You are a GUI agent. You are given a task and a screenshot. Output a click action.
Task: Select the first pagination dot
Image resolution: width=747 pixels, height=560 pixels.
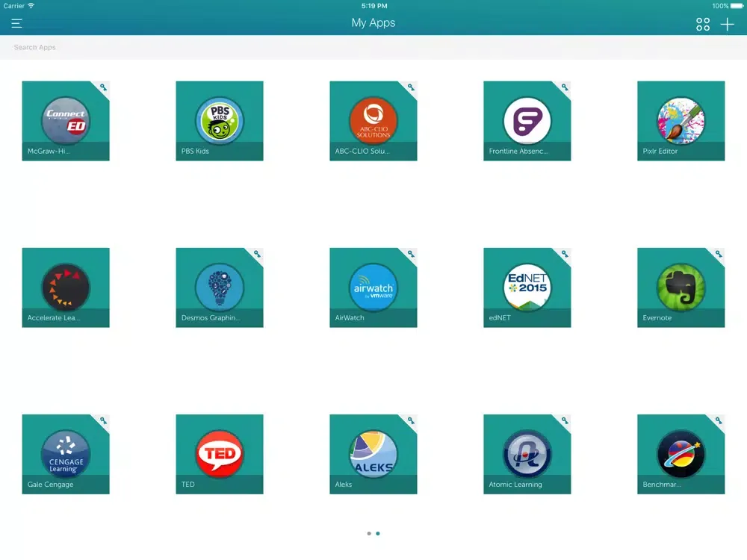click(369, 533)
